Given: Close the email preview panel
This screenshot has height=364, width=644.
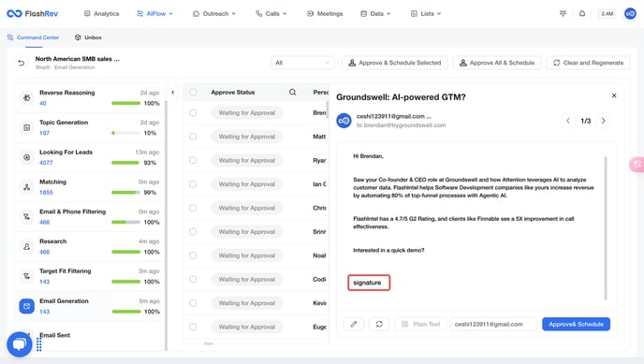Looking at the screenshot, I should 614,95.
